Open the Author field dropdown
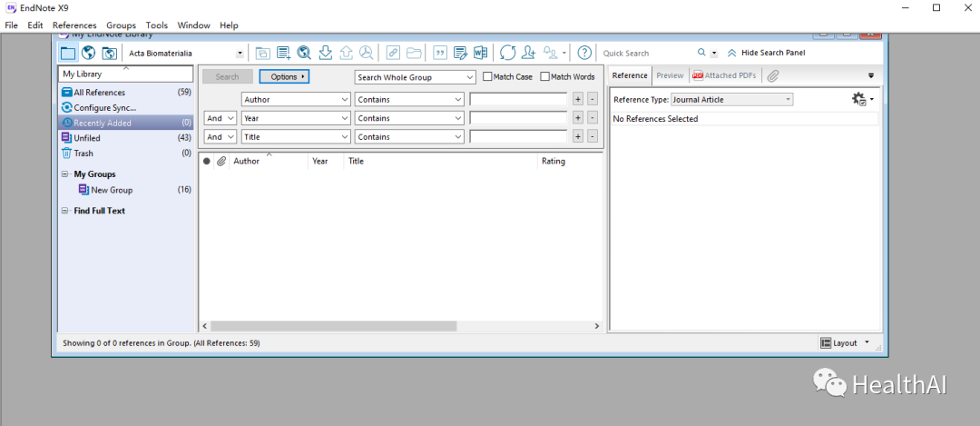Screen dimensions: 980x426 [x=296, y=99]
